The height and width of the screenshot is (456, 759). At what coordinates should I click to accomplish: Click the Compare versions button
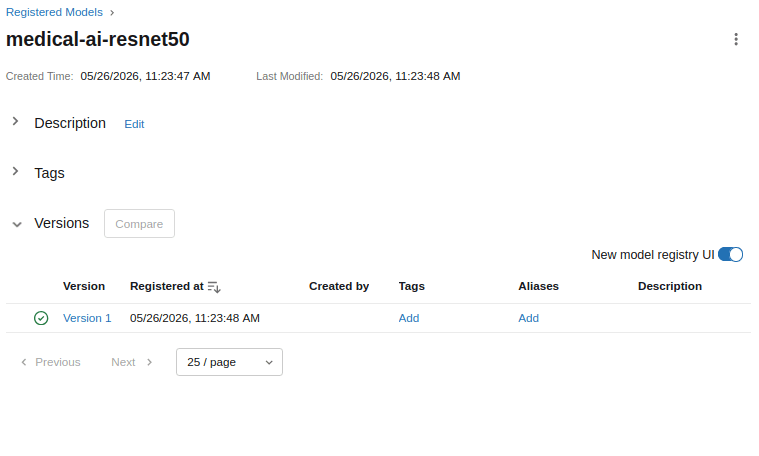pos(139,224)
